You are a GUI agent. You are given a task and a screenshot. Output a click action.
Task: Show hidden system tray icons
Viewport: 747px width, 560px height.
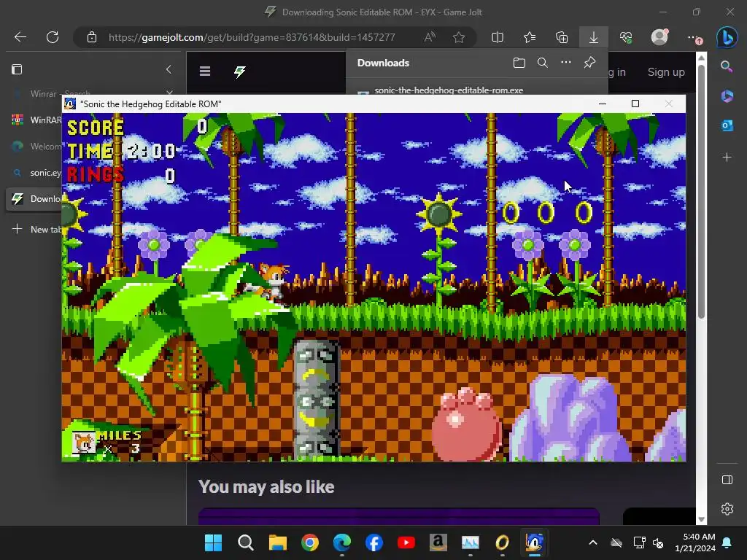(593, 542)
